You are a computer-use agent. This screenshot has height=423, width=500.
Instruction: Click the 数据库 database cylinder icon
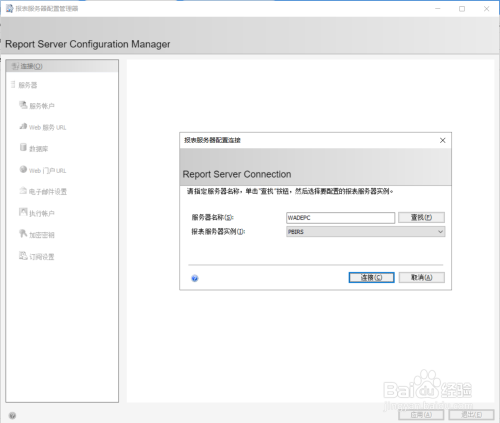click(23, 147)
